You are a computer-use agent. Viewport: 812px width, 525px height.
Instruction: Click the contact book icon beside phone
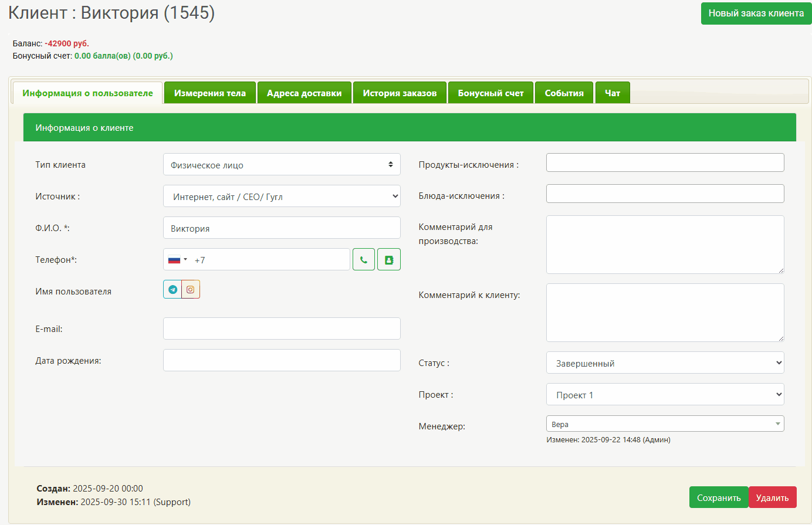pyautogui.click(x=389, y=259)
